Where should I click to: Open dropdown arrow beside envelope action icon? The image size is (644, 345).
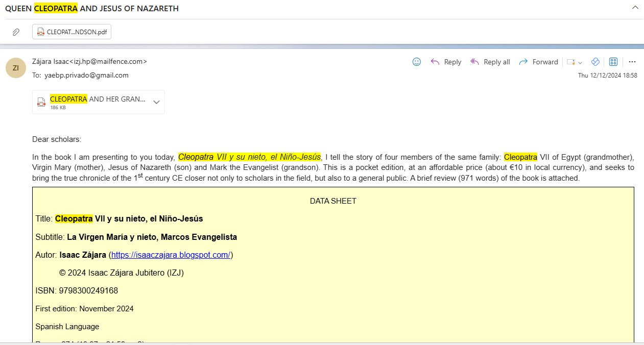tap(580, 62)
